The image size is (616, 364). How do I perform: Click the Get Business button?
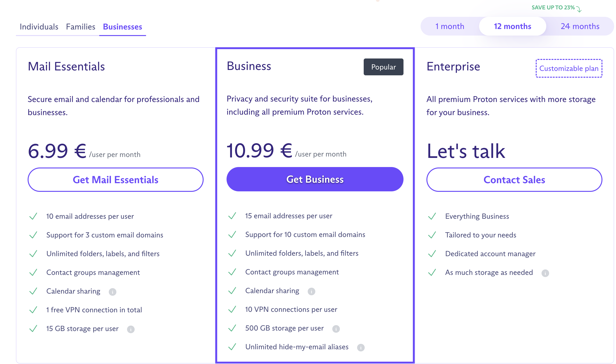click(315, 179)
